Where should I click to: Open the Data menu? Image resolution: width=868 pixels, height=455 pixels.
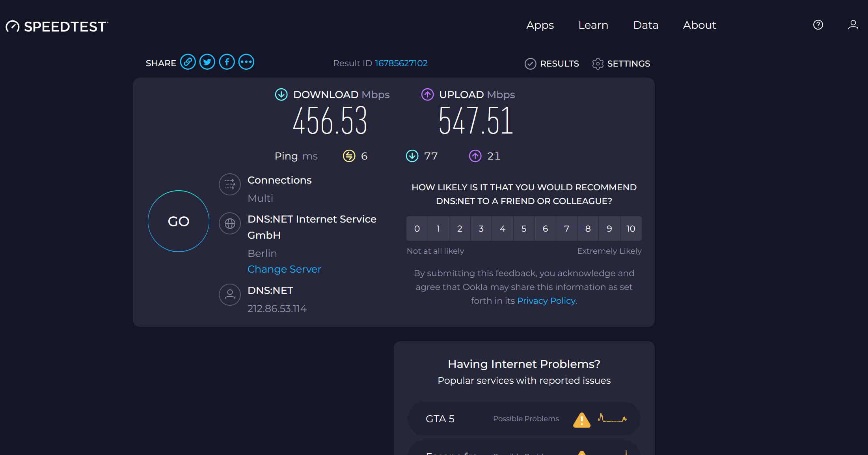coord(646,25)
